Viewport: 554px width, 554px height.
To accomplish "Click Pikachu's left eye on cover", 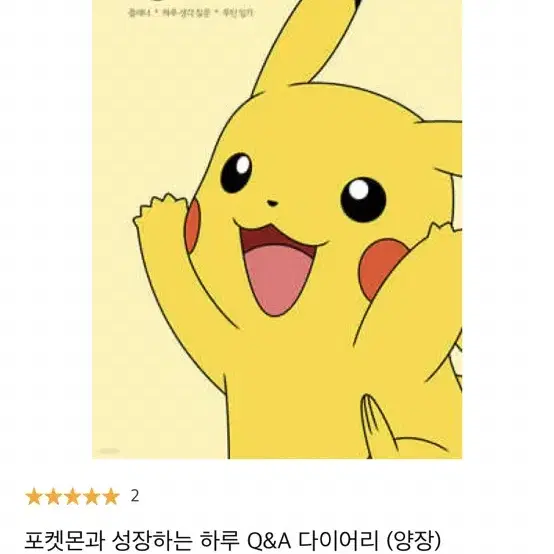I will point(236,173).
